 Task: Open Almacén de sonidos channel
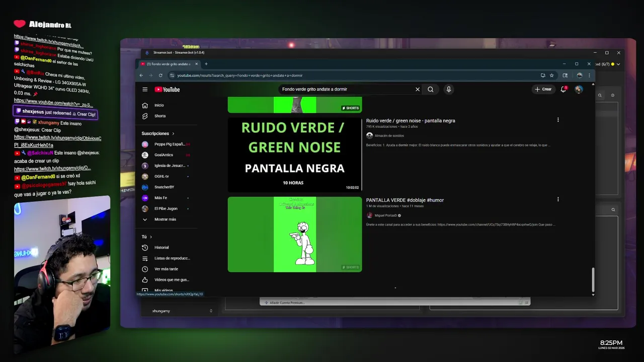(x=389, y=136)
